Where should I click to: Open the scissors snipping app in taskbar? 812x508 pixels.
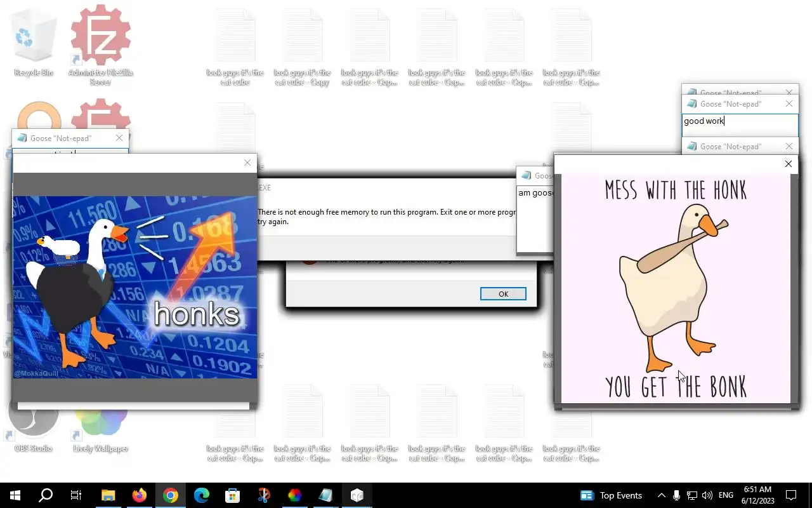(x=264, y=495)
